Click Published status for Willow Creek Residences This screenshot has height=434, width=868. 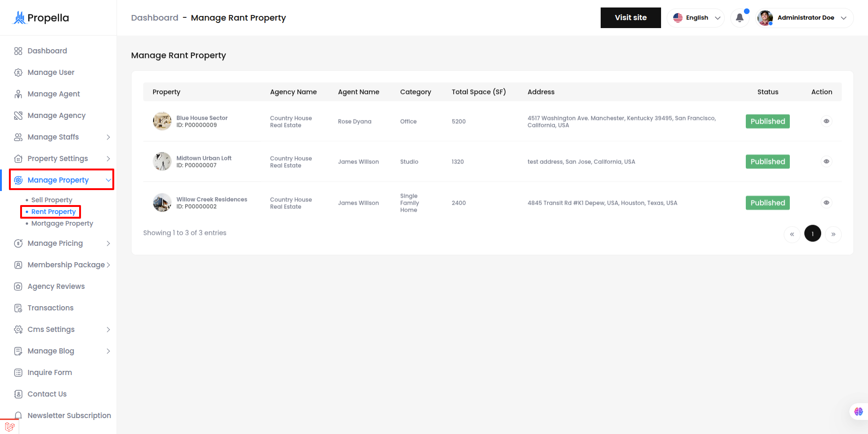pyautogui.click(x=768, y=203)
